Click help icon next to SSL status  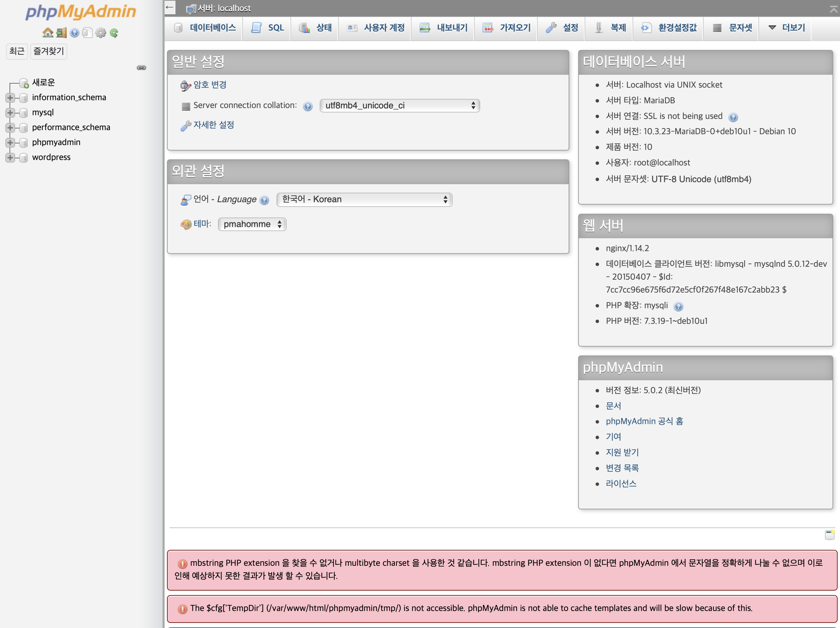733,117
